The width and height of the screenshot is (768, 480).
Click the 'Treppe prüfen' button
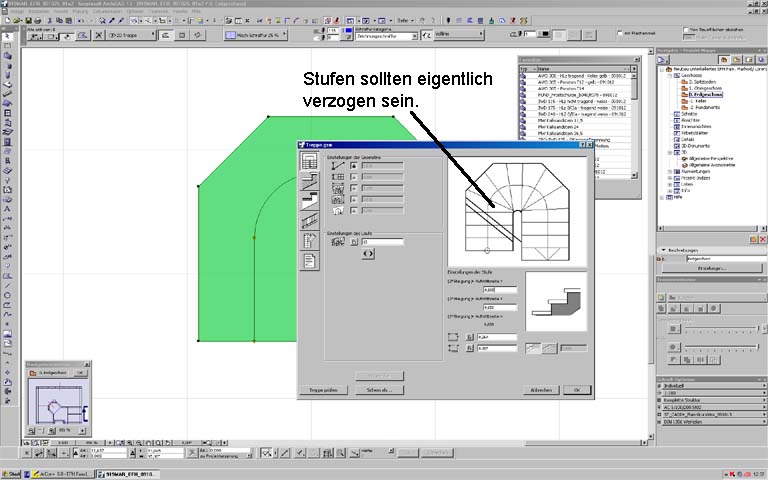321,389
